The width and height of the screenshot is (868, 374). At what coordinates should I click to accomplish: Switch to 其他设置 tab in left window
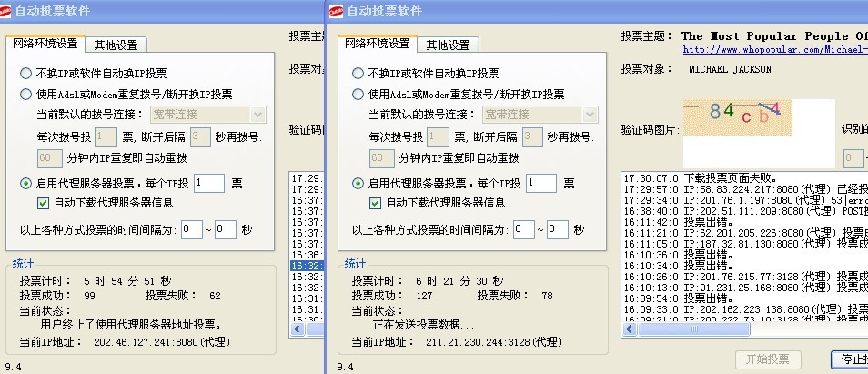click(116, 45)
